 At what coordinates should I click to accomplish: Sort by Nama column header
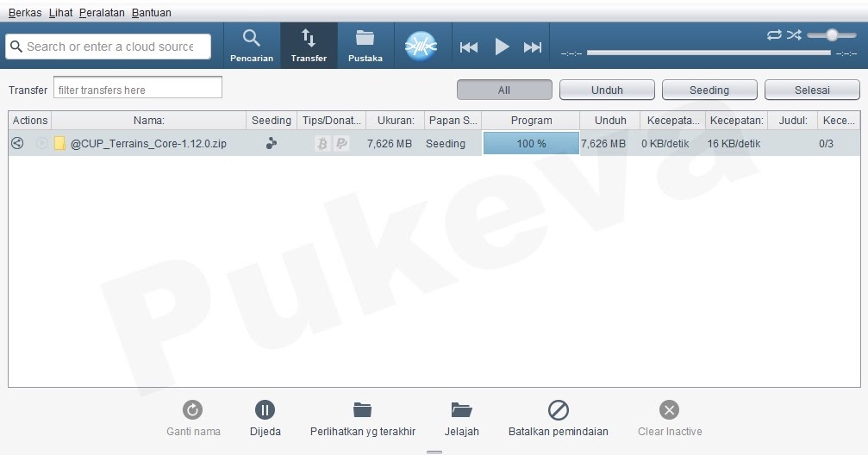pos(149,120)
